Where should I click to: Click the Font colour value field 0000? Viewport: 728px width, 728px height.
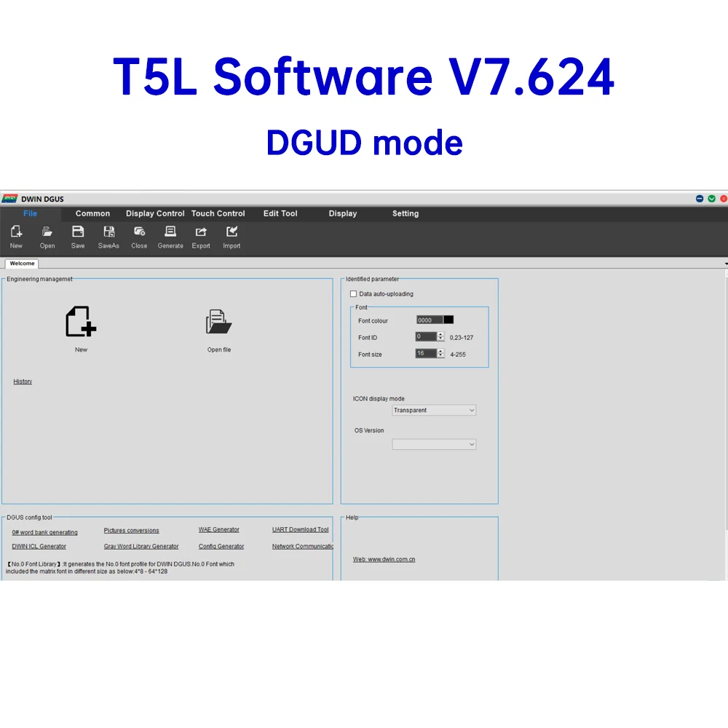click(430, 320)
